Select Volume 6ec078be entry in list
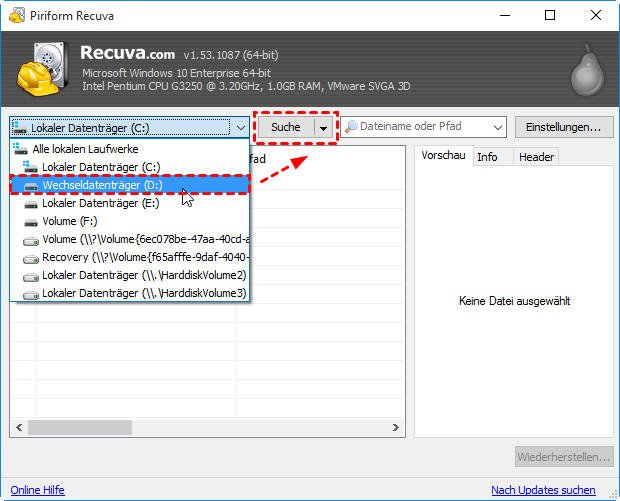The image size is (620, 501). (x=130, y=239)
